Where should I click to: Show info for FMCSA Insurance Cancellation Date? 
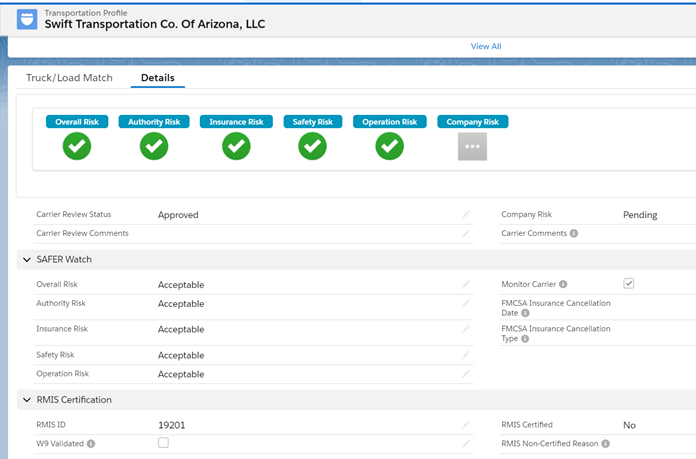[x=525, y=313]
